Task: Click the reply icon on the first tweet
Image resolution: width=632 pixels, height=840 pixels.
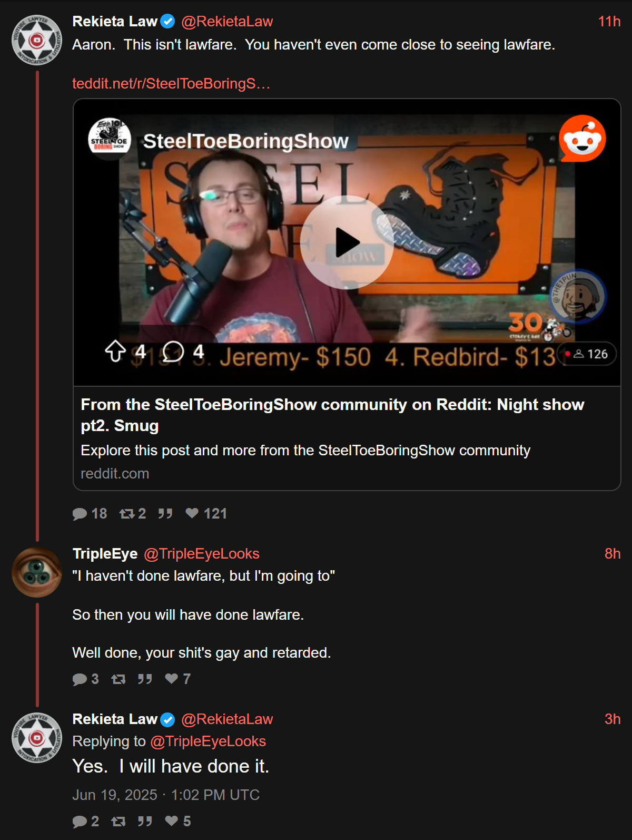Action: [x=80, y=514]
